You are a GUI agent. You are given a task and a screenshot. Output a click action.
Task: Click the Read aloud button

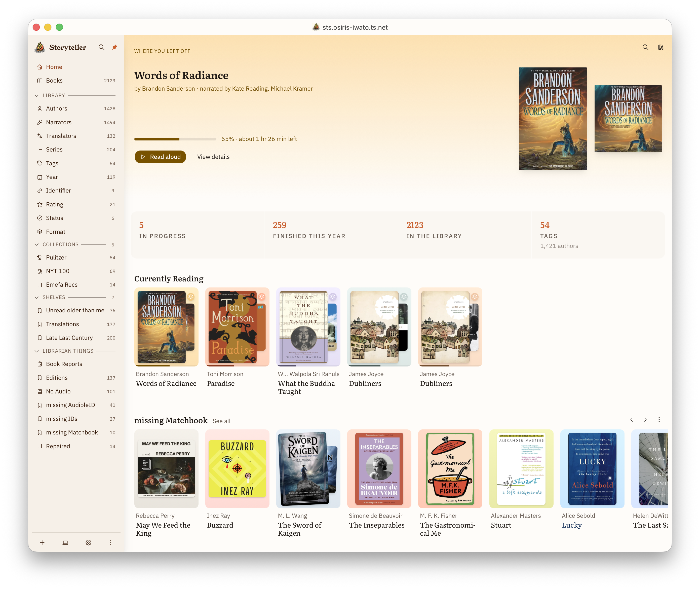pyautogui.click(x=160, y=157)
